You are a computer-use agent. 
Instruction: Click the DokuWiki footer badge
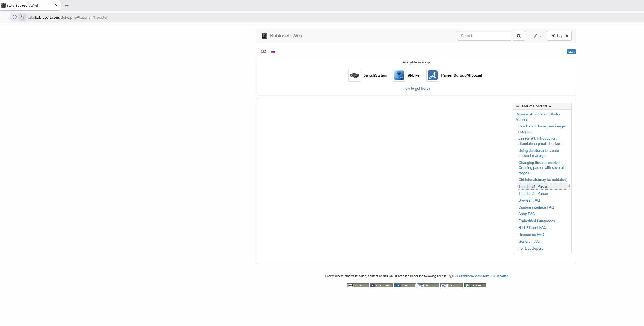(475, 285)
